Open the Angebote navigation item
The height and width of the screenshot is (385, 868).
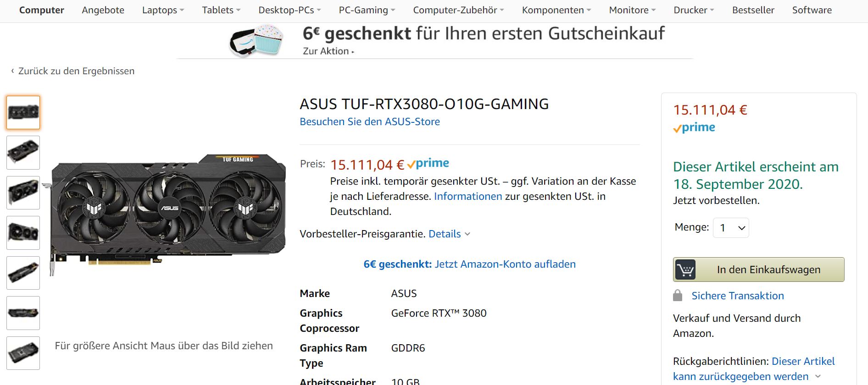click(x=103, y=10)
